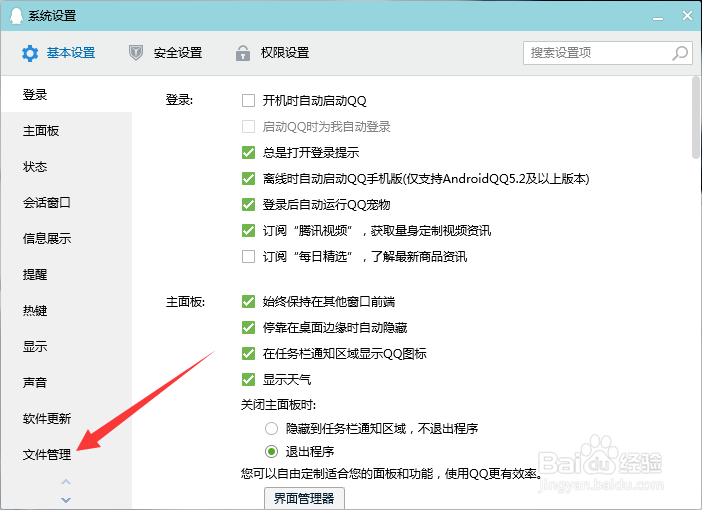Select 登录 in the sidebar

click(66, 94)
